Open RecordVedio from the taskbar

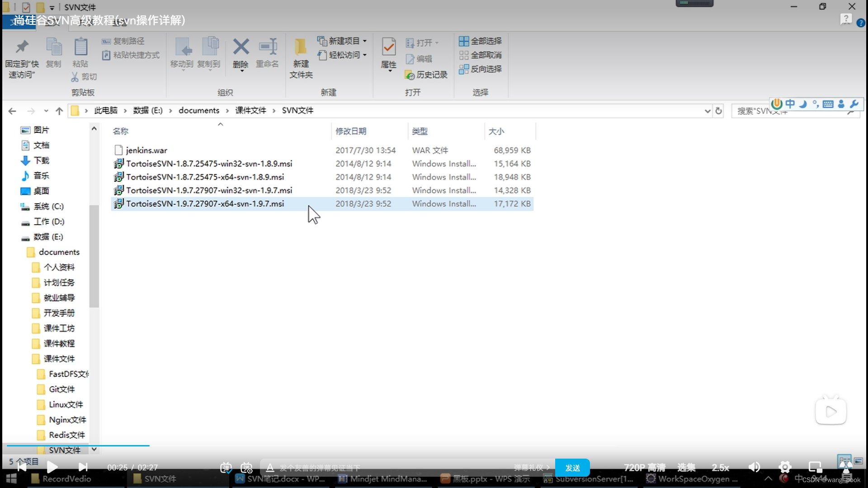[61, 479]
